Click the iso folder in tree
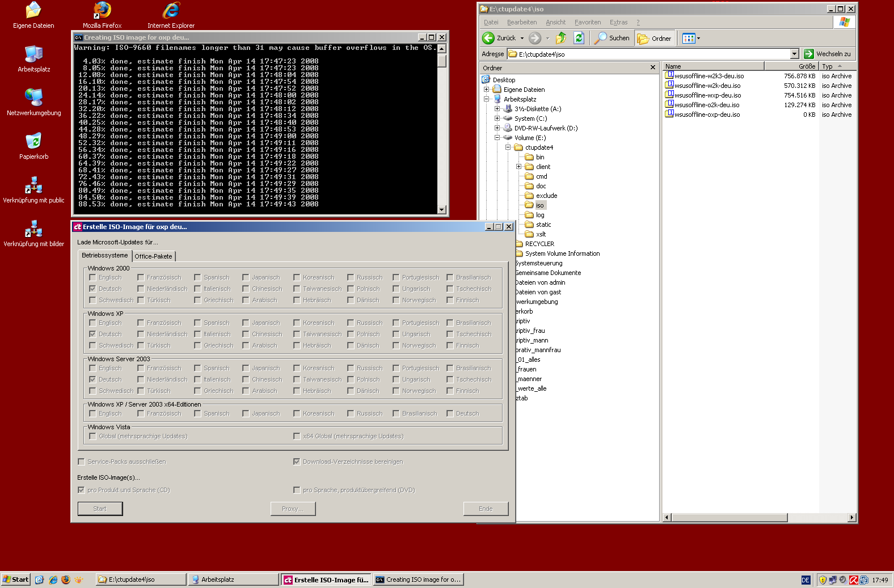Viewport: 894px width, 588px height. point(539,205)
